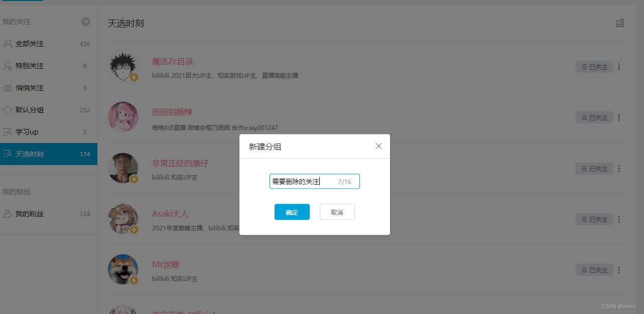
Task: Click the 学习up group icon
Action: pyautogui.click(x=8, y=132)
